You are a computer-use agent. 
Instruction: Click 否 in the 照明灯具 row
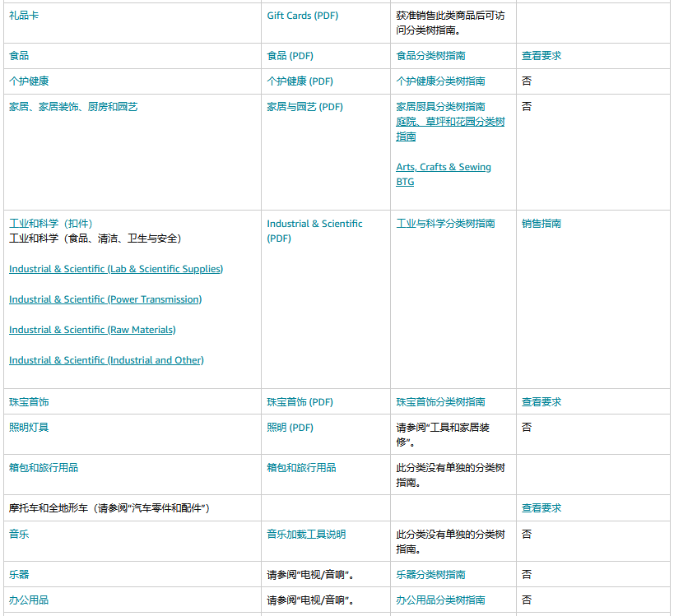527,428
